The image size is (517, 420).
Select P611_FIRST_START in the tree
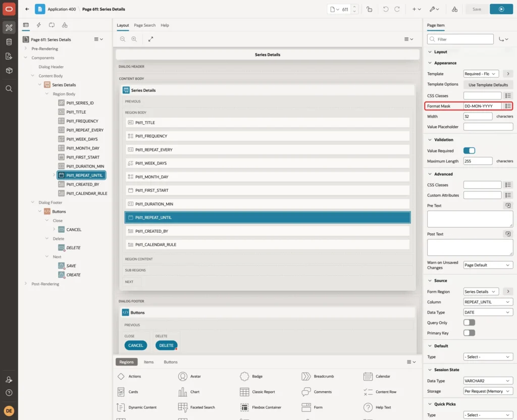point(83,157)
